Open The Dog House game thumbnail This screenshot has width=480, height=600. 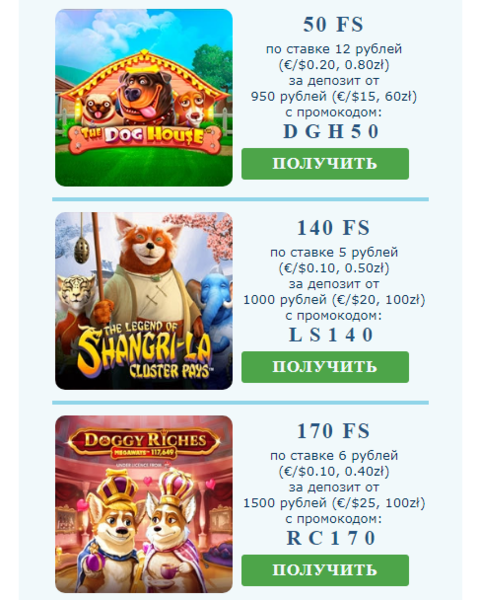tap(144, 98)
